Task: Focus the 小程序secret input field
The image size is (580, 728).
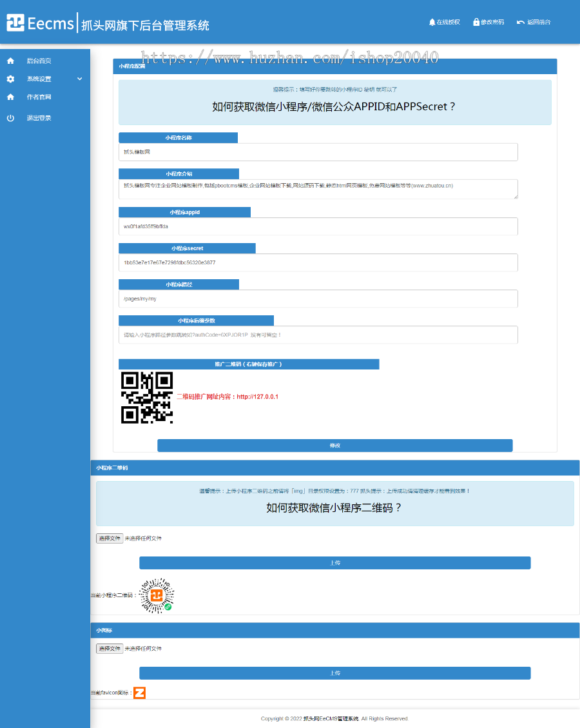Action: point(318,263)
